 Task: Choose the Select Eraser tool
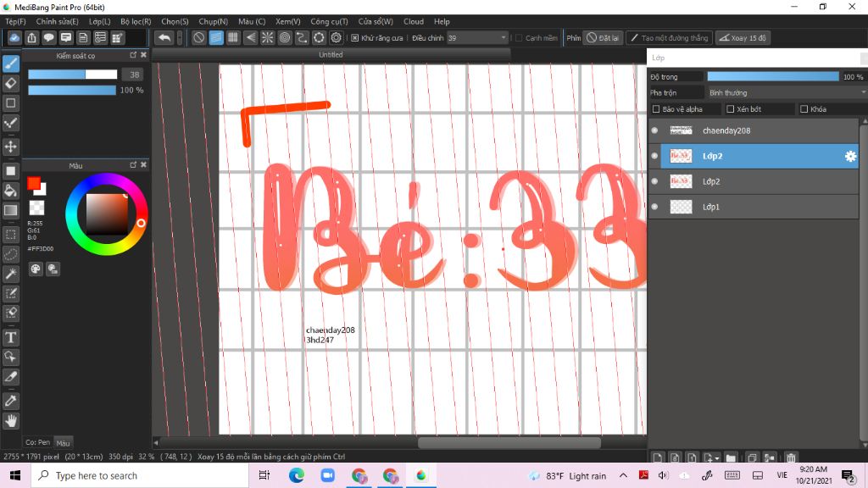pyautogui.click(x=11, y=313)
